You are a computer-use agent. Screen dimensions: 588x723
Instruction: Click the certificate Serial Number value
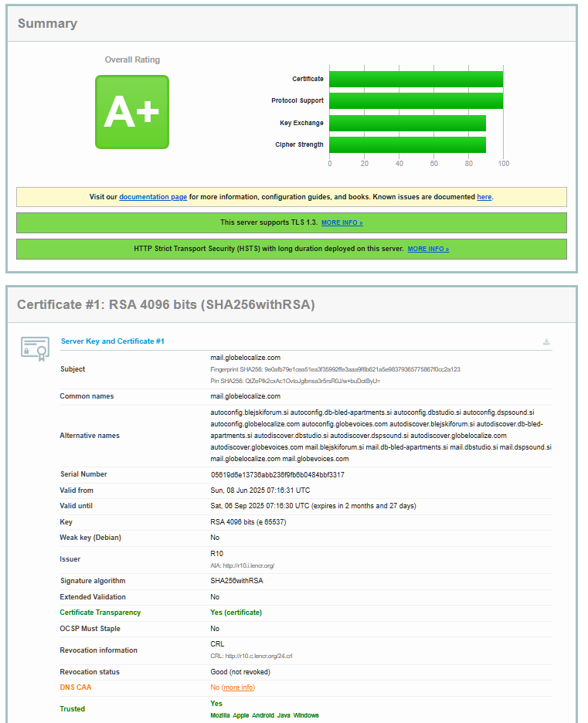(277, 474)
